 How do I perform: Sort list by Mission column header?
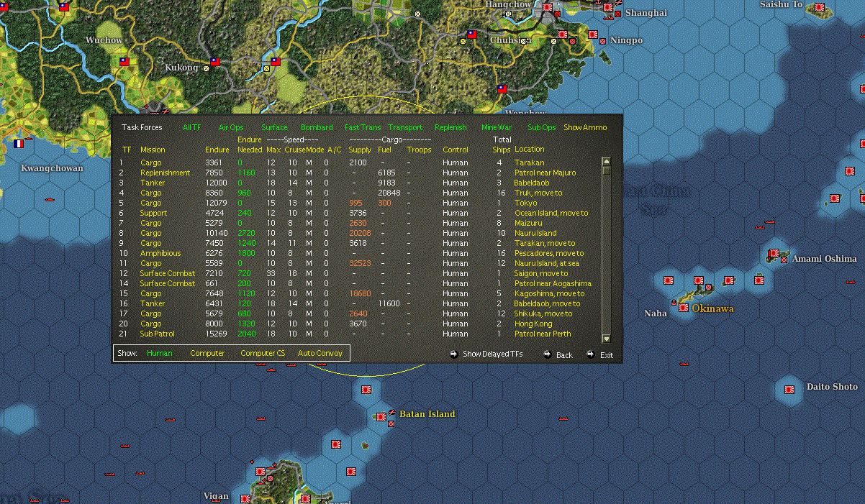pos(153,150)
